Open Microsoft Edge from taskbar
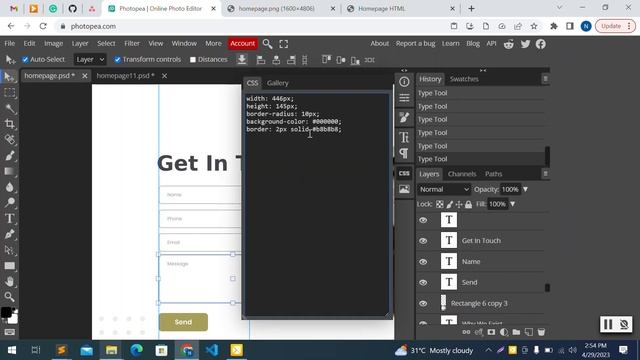The height and width of the screenshot is (360, 640). pyautogui.click(x=136, y=350)
